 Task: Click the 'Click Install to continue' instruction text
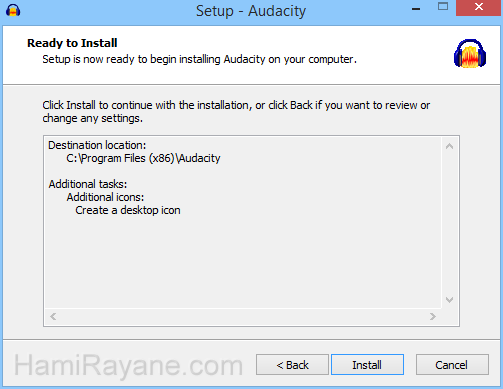click(x=236, y=112)
